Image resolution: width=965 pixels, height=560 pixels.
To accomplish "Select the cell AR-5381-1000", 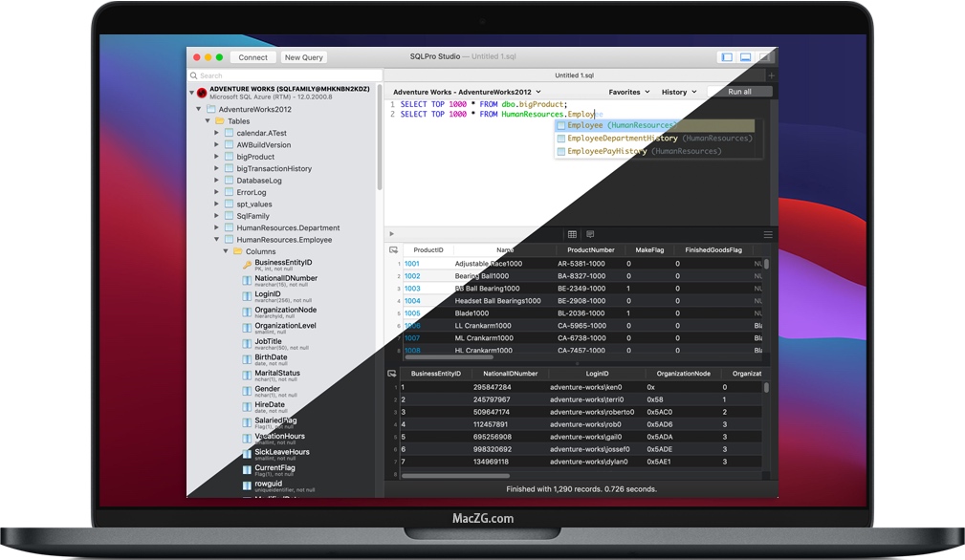I will click(581, 264).
